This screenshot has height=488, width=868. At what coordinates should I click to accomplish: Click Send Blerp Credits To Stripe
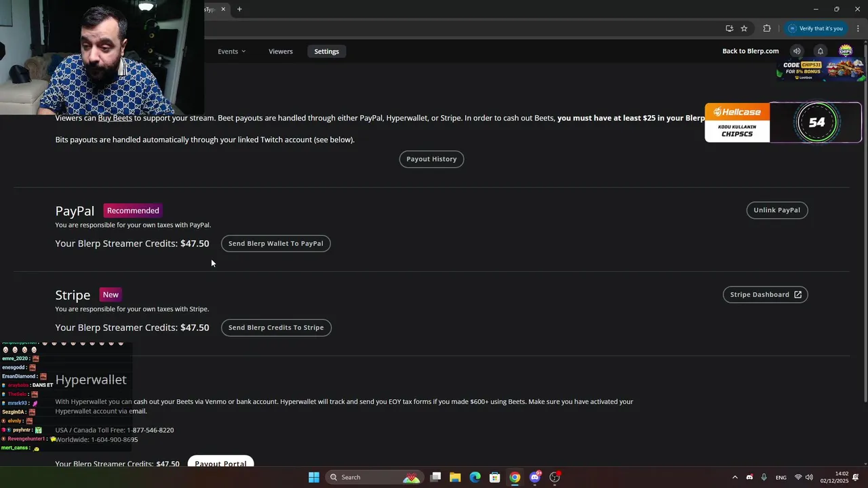pos(275,327)
